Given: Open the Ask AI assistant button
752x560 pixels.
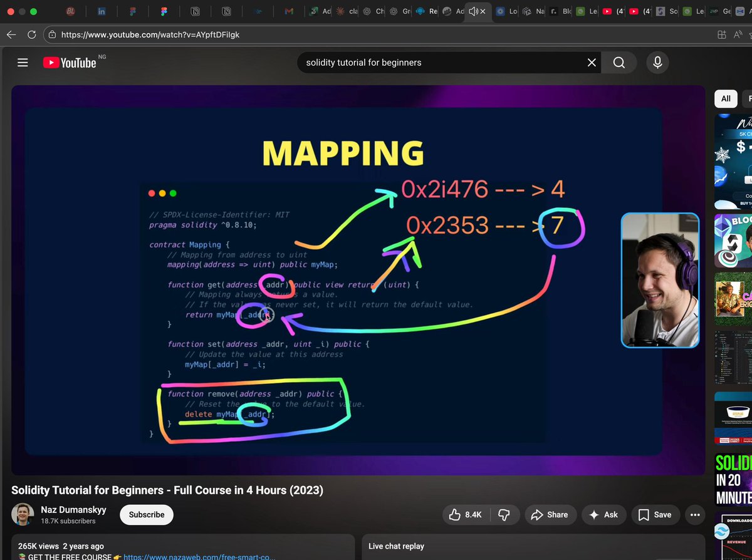Looking at the screenshot, I should tap(603, 515).
